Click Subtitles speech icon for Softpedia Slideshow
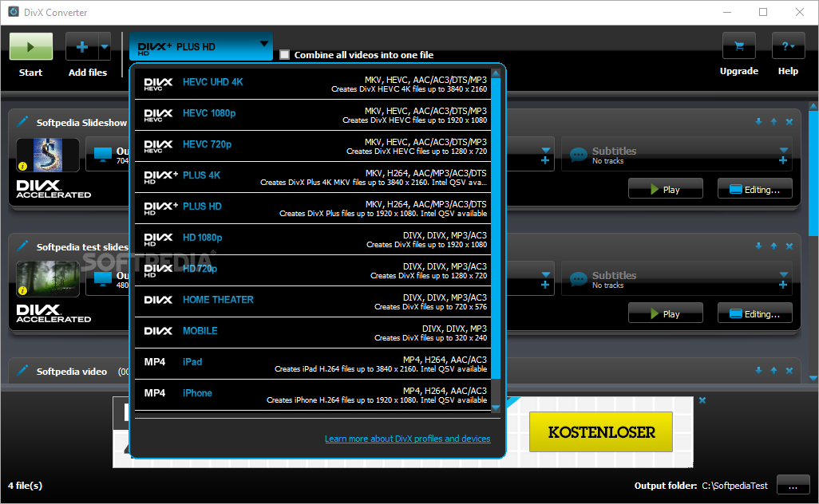This screenshot has height=504, width=819. click(579, 155)
